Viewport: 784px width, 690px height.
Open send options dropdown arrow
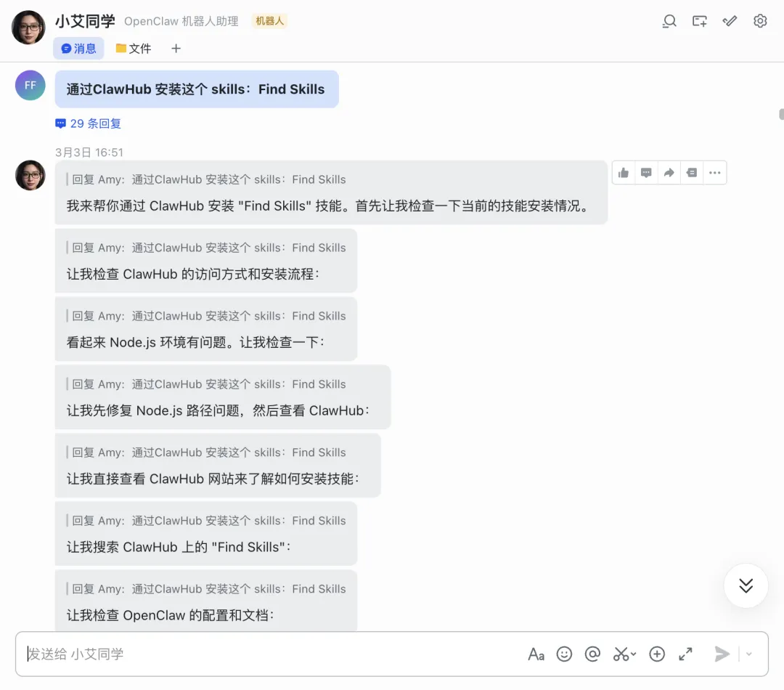click(749, 654)
